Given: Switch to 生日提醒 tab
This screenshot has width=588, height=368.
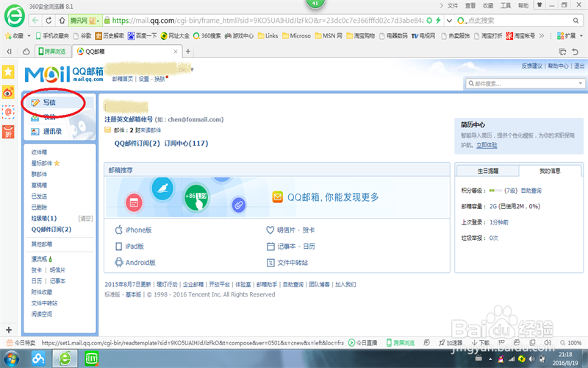Looking at the screenshot, I should point(487,171).
